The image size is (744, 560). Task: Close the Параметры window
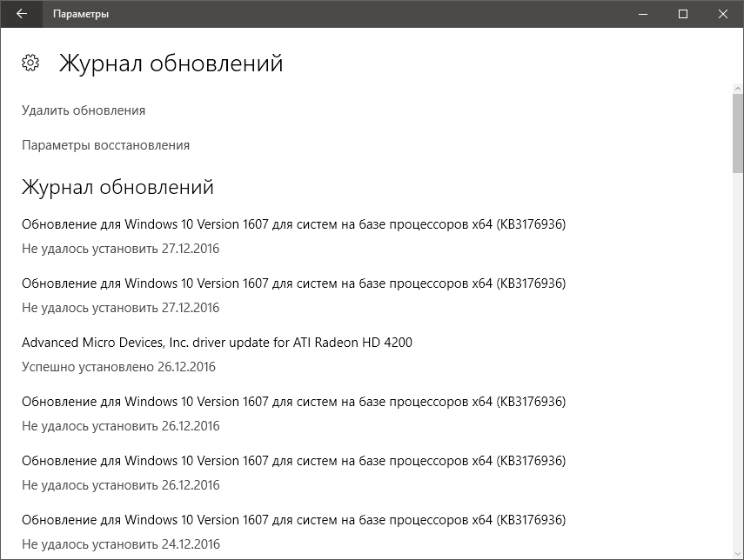[x=723, y=14]
